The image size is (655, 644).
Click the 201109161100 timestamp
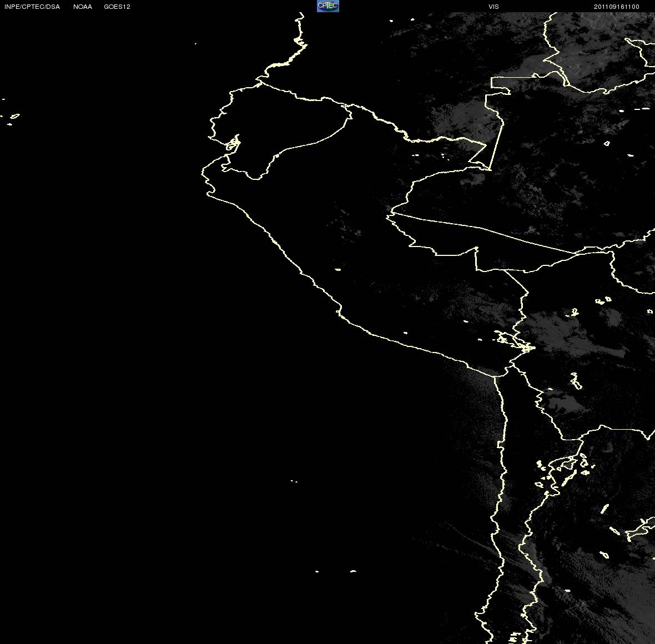click(617, 7)
